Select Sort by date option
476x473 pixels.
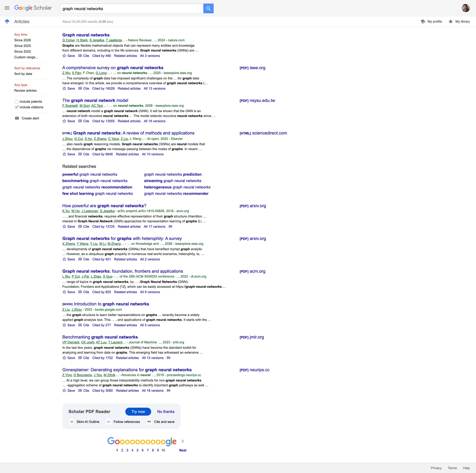tap(23, 74)
